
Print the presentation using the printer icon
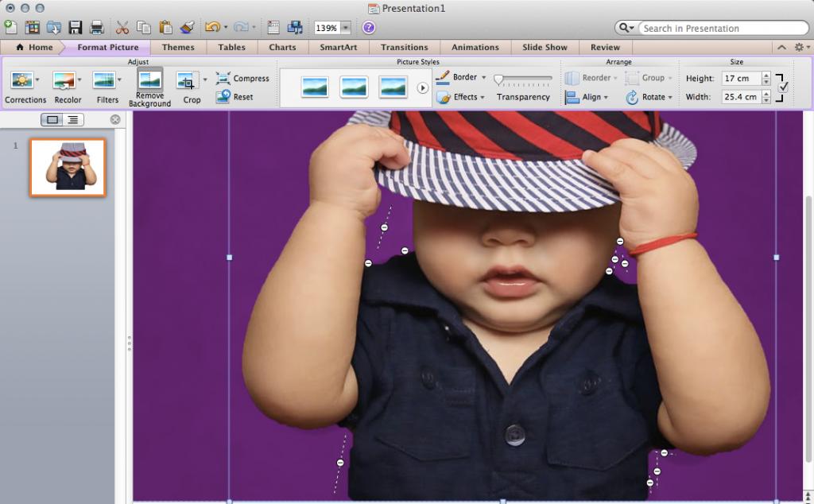96,28
